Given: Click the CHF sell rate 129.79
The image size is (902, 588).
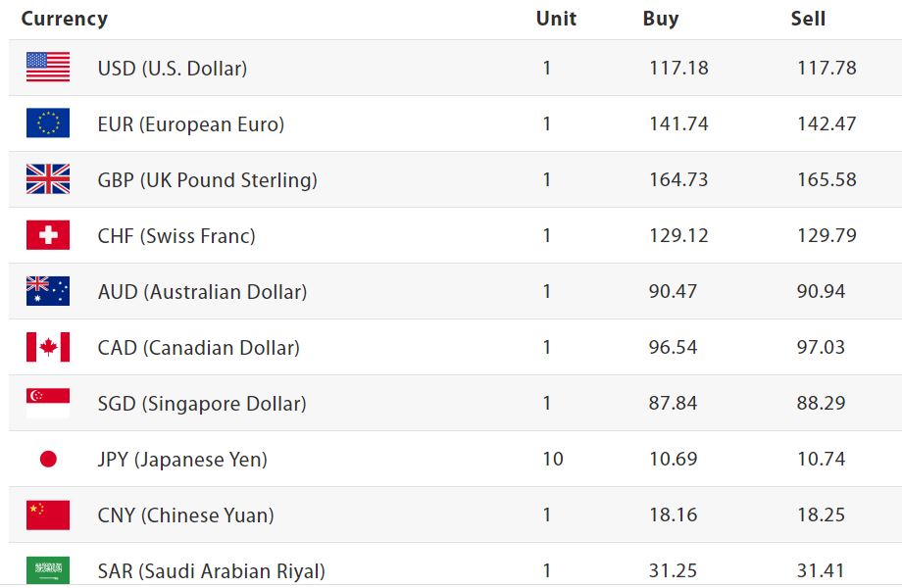Looking at the screenshot, I should click(x=827, y=236).
